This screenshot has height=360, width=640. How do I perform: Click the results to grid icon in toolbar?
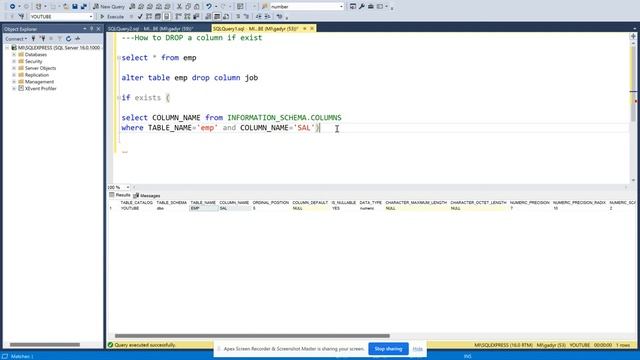[217, 17]
